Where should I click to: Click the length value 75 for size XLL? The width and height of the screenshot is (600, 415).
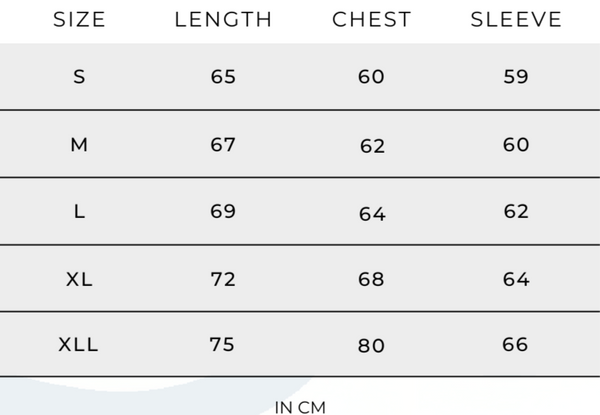point(223,345)
